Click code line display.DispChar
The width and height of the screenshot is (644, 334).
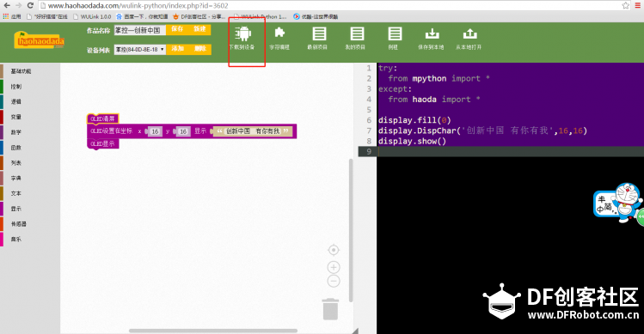coord(482,131)
